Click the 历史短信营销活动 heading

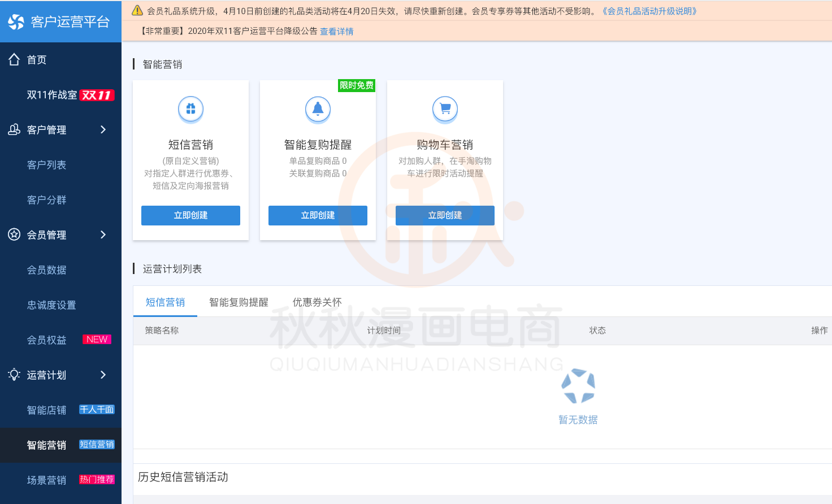tap(183, 477)
